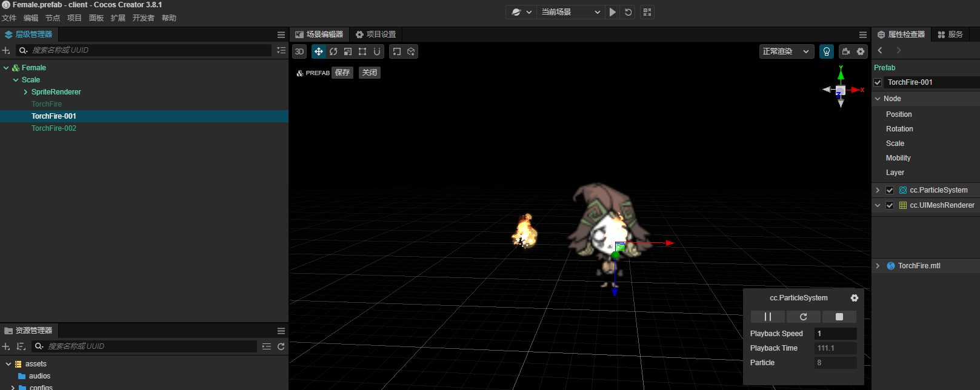The image size is (980, 390).
Task: Open the render mode dropdown 正常渲染
Action: [x=786, y=51]
